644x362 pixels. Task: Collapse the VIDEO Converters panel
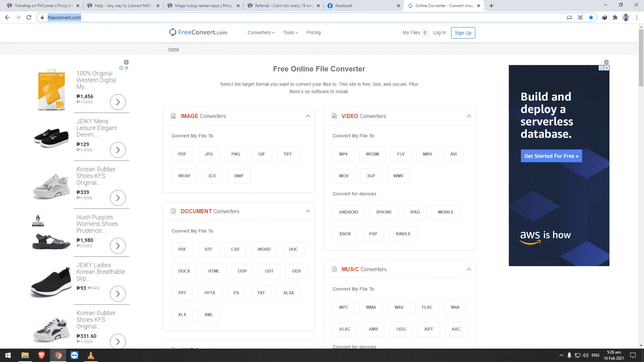(x=469, y=116)
